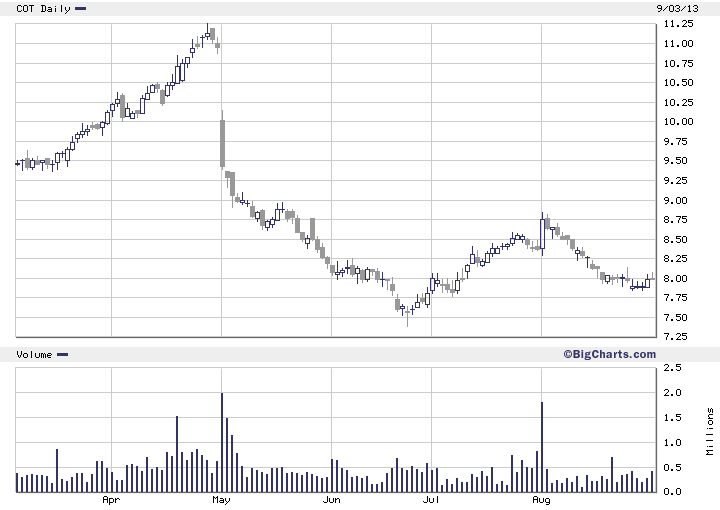Click the 2.5 volume axis label
The width and height of the screenshot is (720, 510).
[x=672, y=368]
